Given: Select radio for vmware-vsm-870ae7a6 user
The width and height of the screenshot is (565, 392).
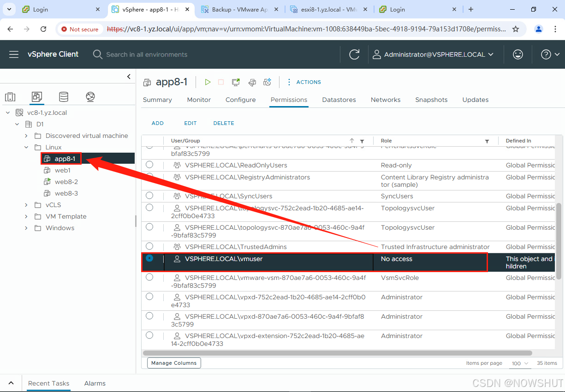Looking at the screenshot, I should point(149,277).
